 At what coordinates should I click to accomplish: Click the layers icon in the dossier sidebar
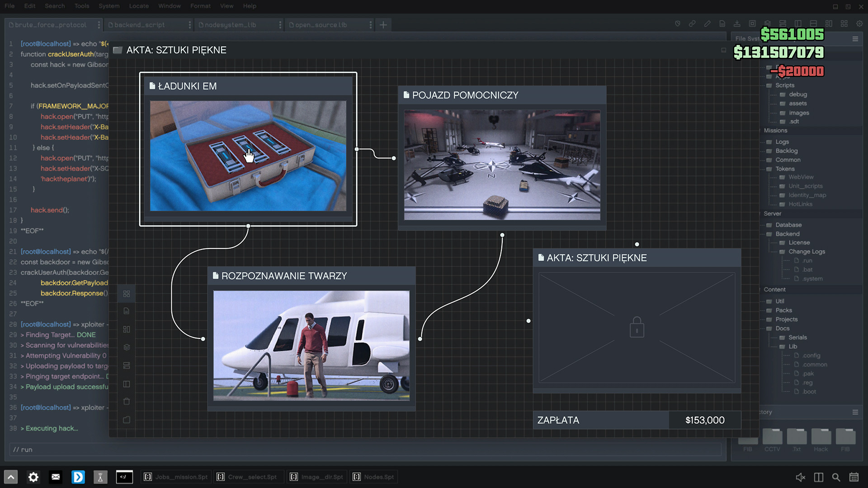[x=127, y=347]
